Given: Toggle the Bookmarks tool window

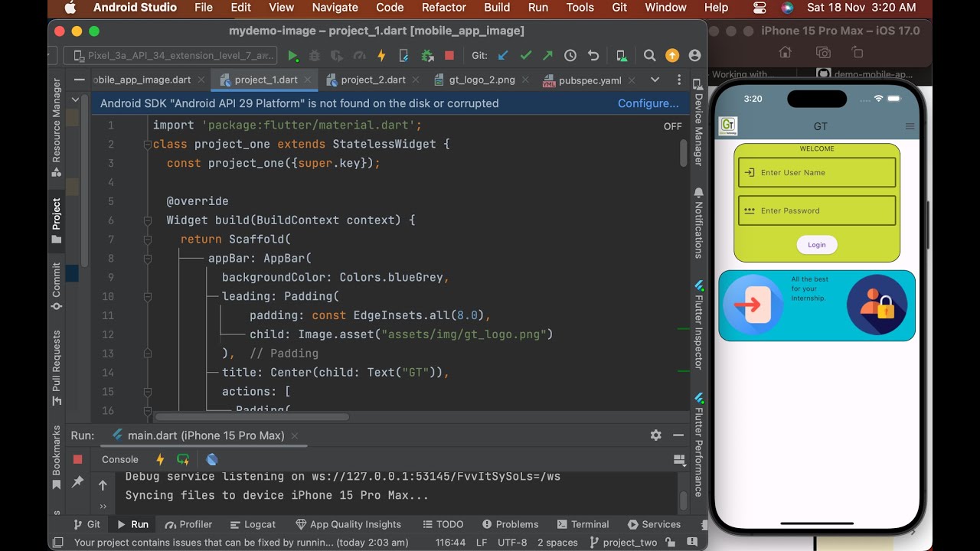Looking at the screenshot, I should pyautogui.click(x=56, y=458).
